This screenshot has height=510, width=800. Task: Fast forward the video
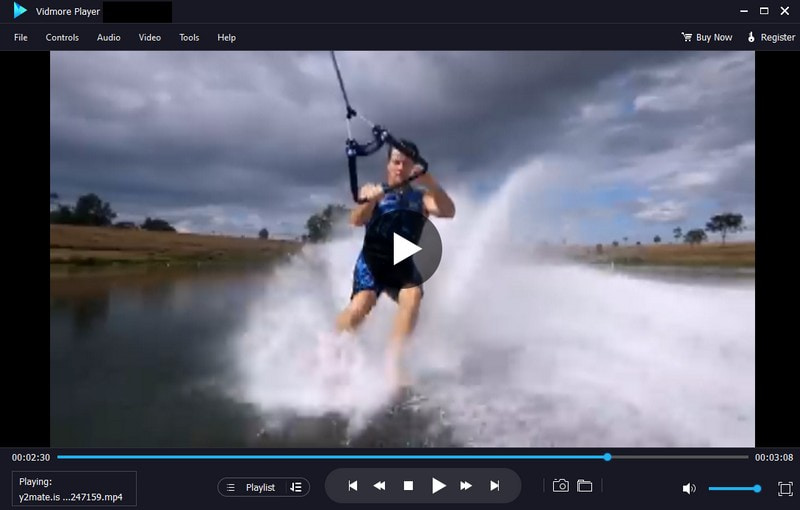pos(466,486)
